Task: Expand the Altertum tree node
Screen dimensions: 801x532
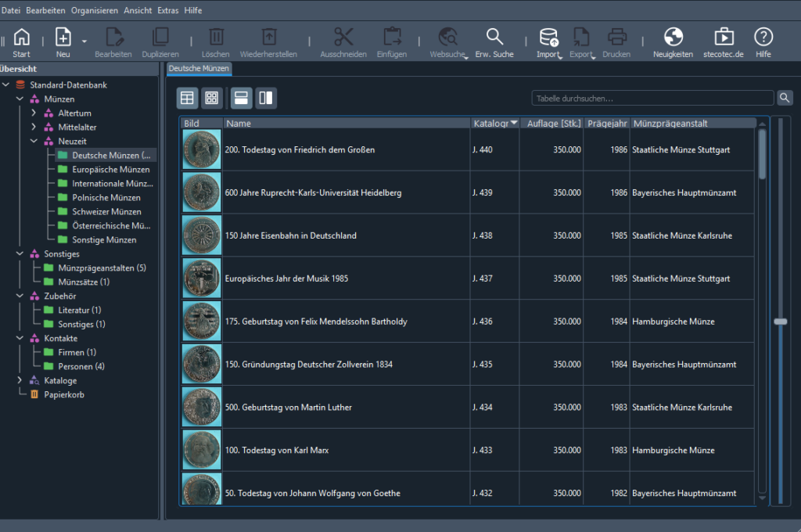Action: [34, 113]
